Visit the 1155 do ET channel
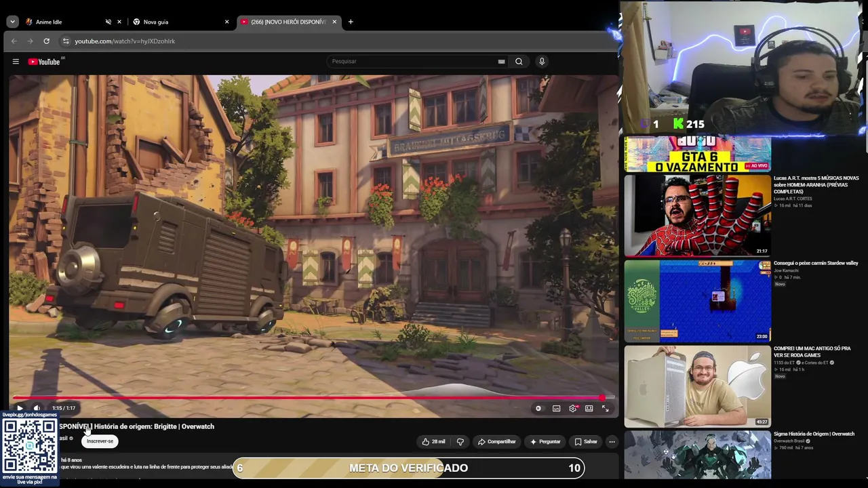The width and height of the screenshot is (868, 488). [783, 363]
